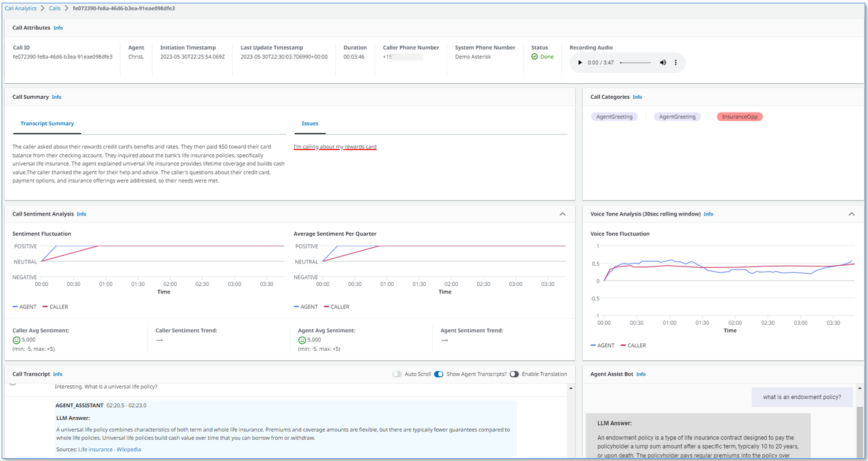The width and height of the screenshot is (868, 461).
Task: Open Info link next to Call Categories
Action: click(637, 97)
